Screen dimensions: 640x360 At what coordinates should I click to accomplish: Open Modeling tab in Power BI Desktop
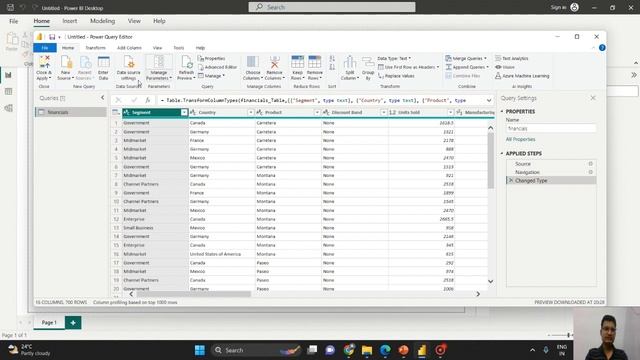102,21
